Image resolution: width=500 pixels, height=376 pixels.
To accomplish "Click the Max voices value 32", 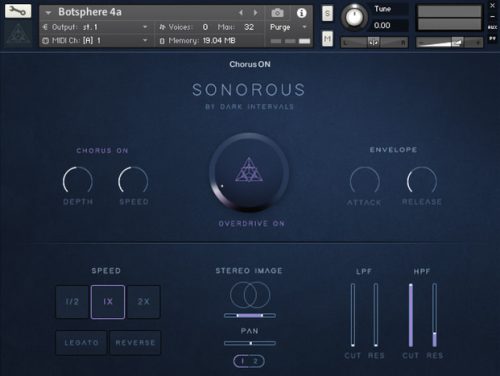I will pyautogui.click(x=249, y=27).
